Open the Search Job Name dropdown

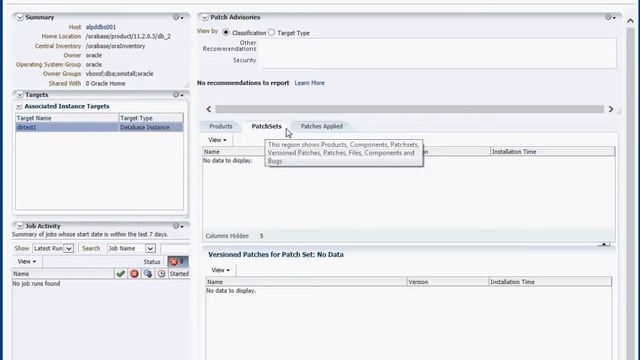pos(131,248)
